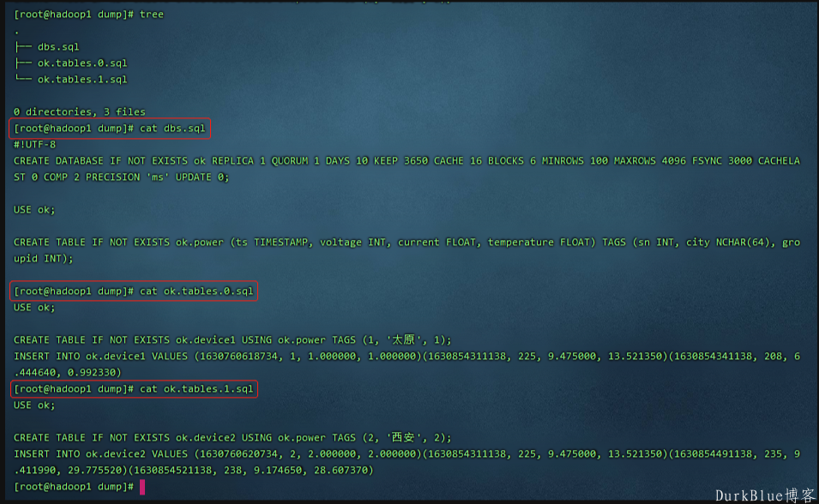
Task: Click the CREATE DATABASE IF NOT EXISTS statement
Action: pyautogui.click(x=406, y=169)
